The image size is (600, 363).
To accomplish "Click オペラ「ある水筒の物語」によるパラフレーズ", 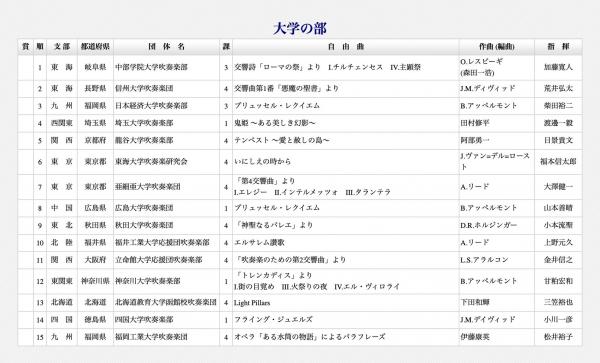I will pyautogui.click(x=310, y=337).
